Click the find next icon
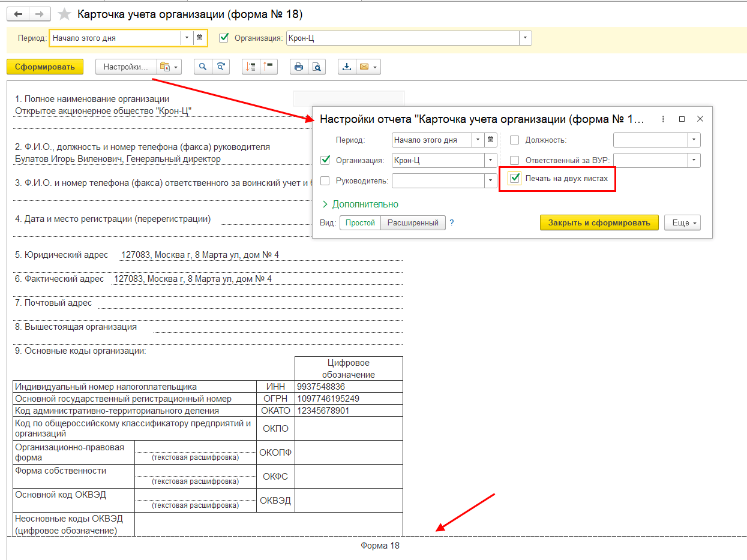The width and height of the screenshot is (747, 560). (221, 67)
